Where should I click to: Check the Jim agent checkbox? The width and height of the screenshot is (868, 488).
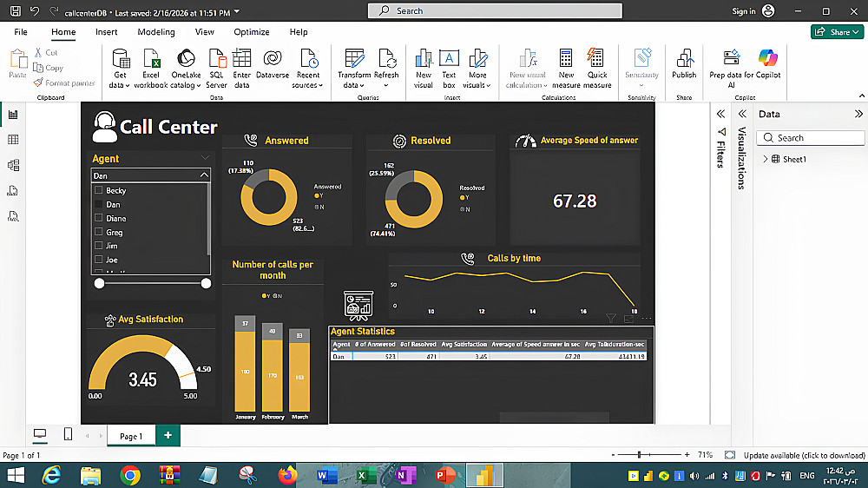pyautogui.click(x=99, y=246)
